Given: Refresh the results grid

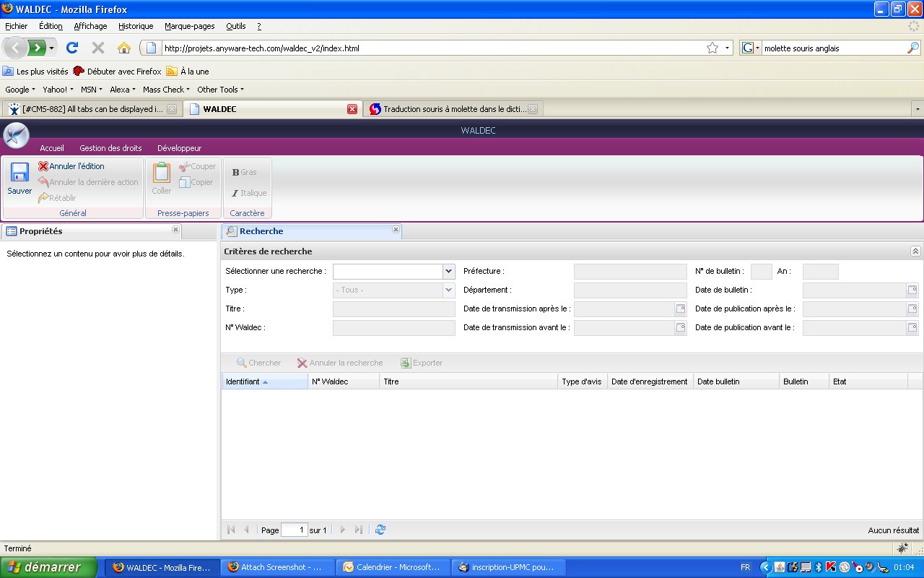Looking at the screenshot, I should click(380, 530).
